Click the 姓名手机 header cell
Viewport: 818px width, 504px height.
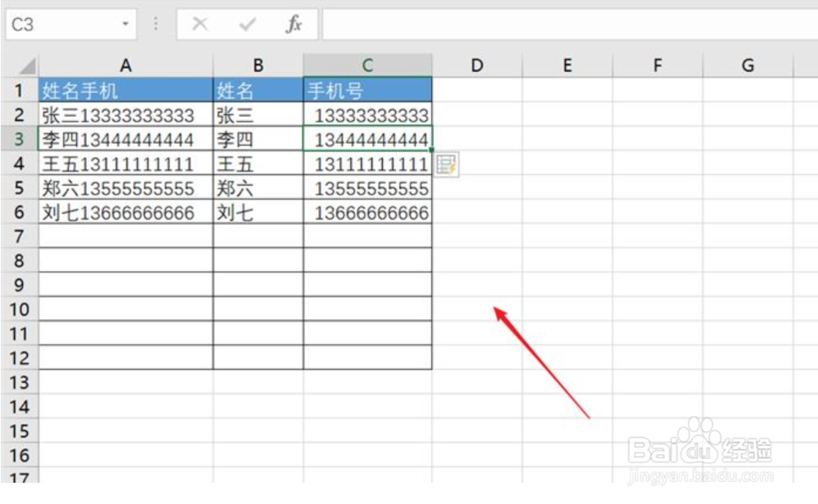124,90
